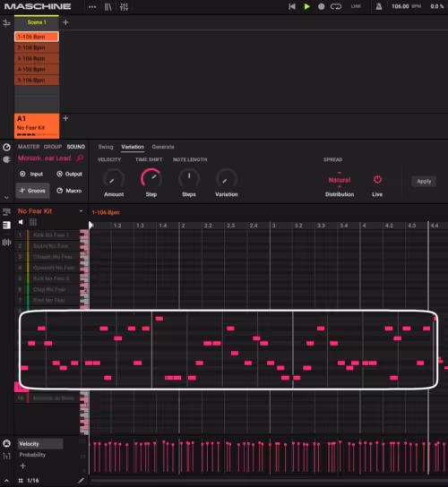This screenshot has width=448, height=487.
Task: Select pattern 3-106 Bpm
Action: click(37, 58)
